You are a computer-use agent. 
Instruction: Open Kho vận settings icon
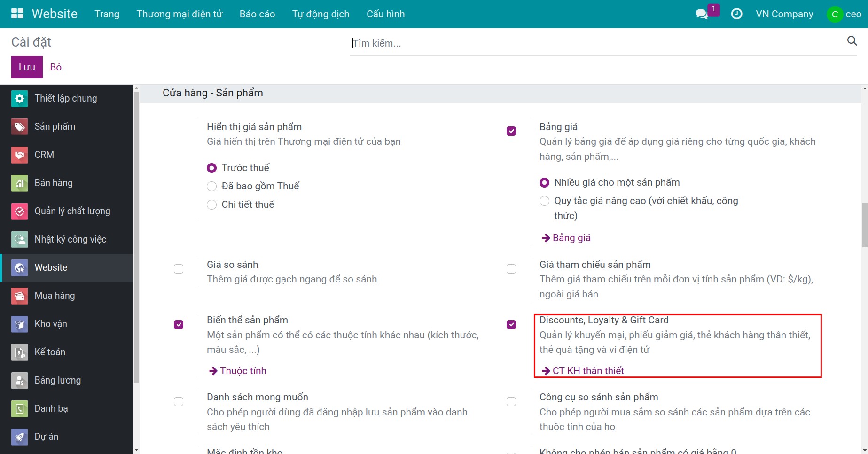point(20,324)
